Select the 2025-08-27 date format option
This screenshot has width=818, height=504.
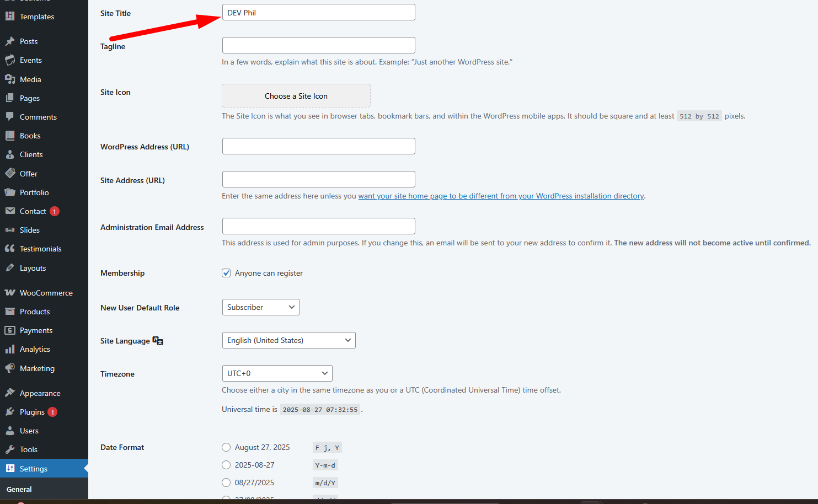coord(226,465)
